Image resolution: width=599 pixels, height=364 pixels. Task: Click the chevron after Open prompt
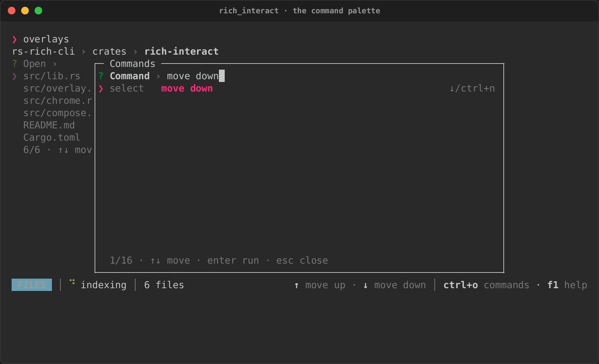click(55, 64)
